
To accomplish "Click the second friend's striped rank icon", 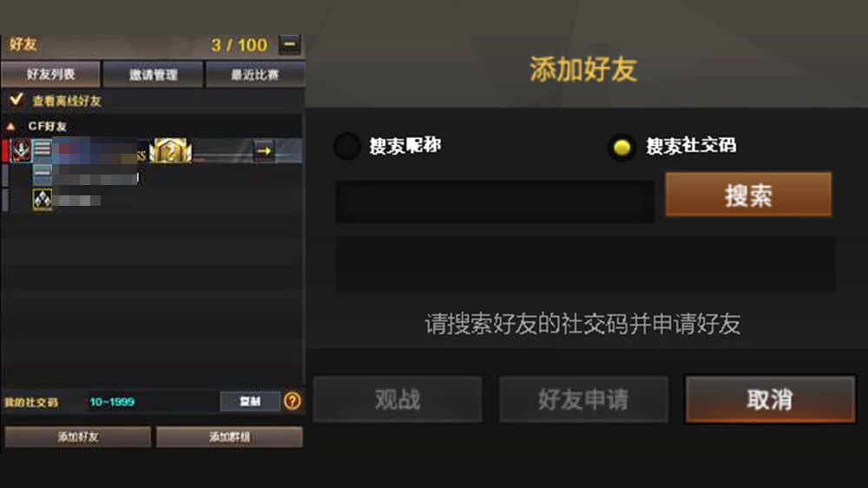I will [42, 175].
